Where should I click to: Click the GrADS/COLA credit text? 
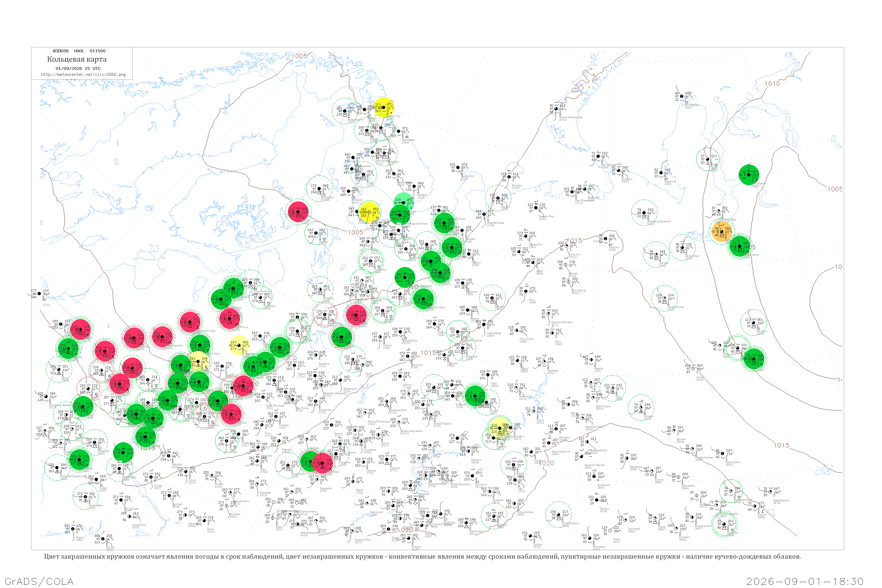pos(39,581)
